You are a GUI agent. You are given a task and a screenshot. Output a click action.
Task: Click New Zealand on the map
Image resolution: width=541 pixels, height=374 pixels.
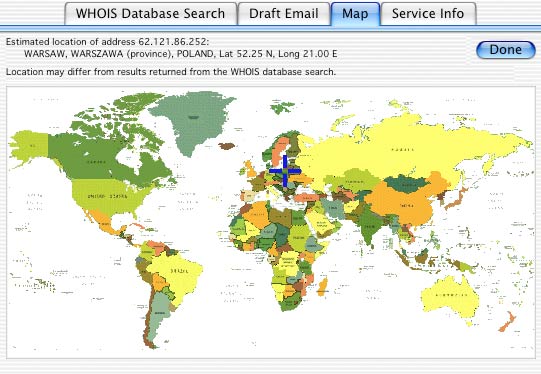pyautogui.click(x=507, y=322)
